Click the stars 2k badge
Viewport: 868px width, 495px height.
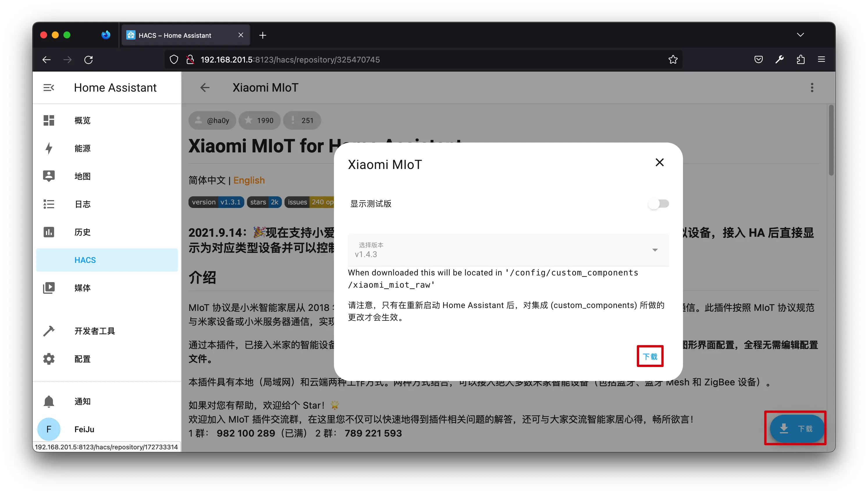[x=264, y=202]
